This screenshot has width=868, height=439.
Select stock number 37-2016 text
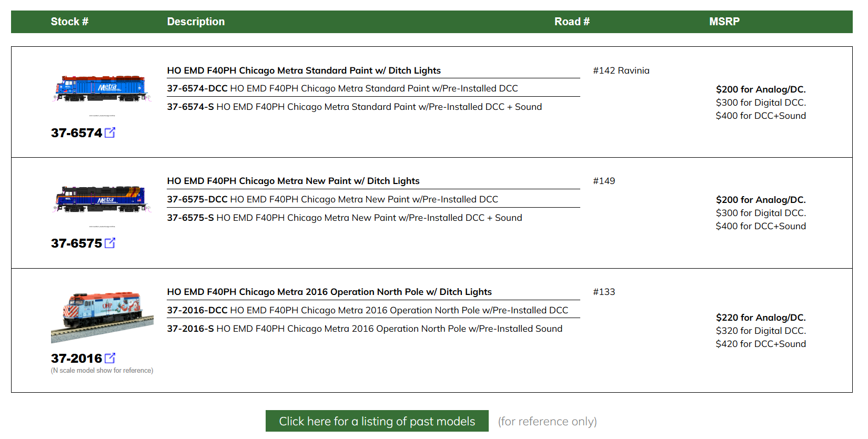(x=76, y=359)
